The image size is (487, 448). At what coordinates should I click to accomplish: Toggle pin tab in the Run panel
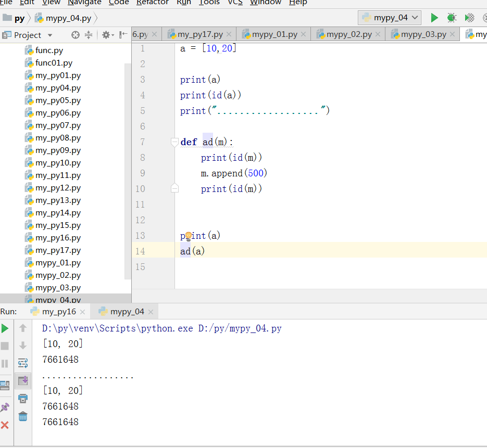pyautogui.click(x=5, y=407)
